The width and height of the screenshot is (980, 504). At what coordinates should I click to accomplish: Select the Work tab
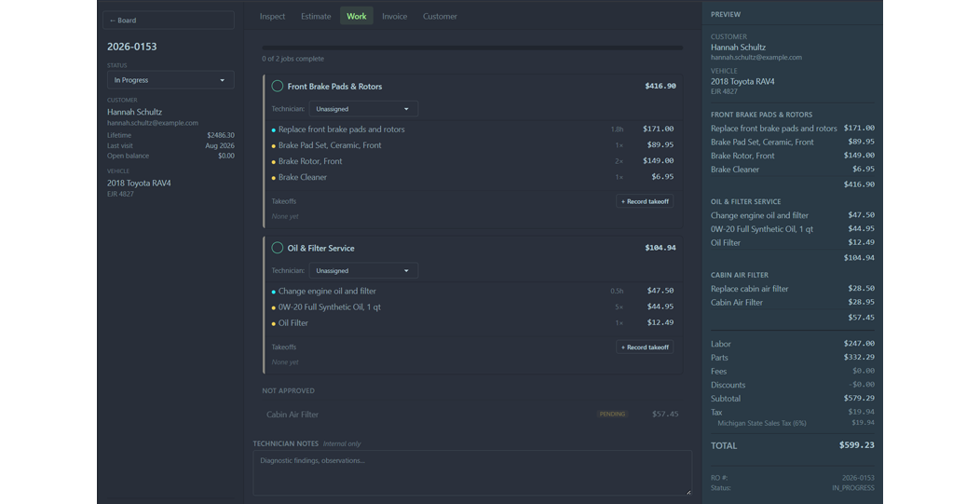pos(357,16)
